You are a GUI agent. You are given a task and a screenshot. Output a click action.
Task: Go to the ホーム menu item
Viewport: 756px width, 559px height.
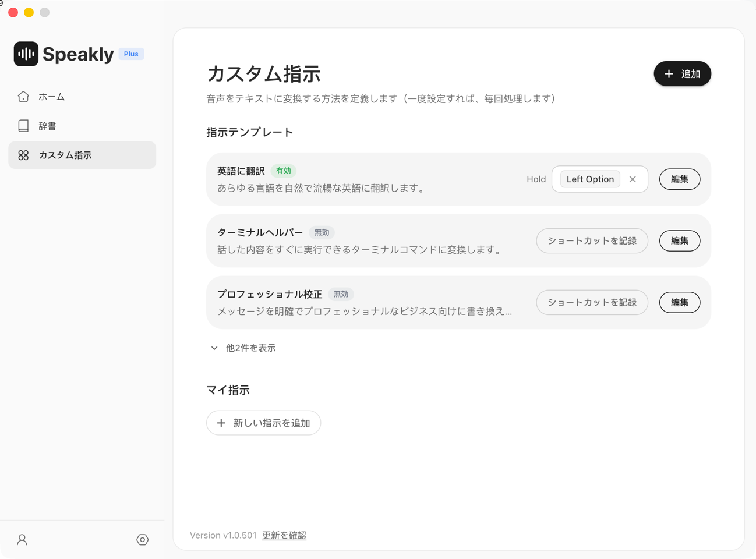pos(52,97)
